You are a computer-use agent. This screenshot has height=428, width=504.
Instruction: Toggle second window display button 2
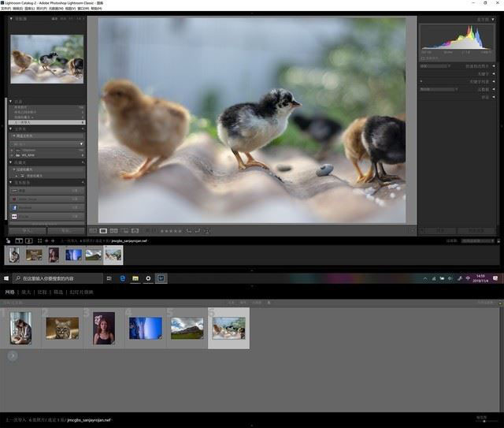click(x=29, y=240)
